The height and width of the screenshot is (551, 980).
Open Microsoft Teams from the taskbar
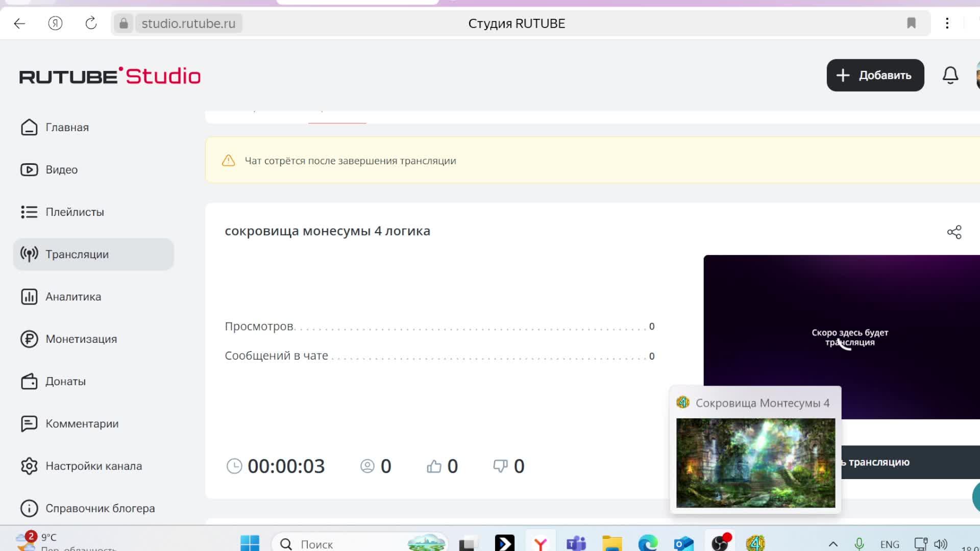pos(576,544)
